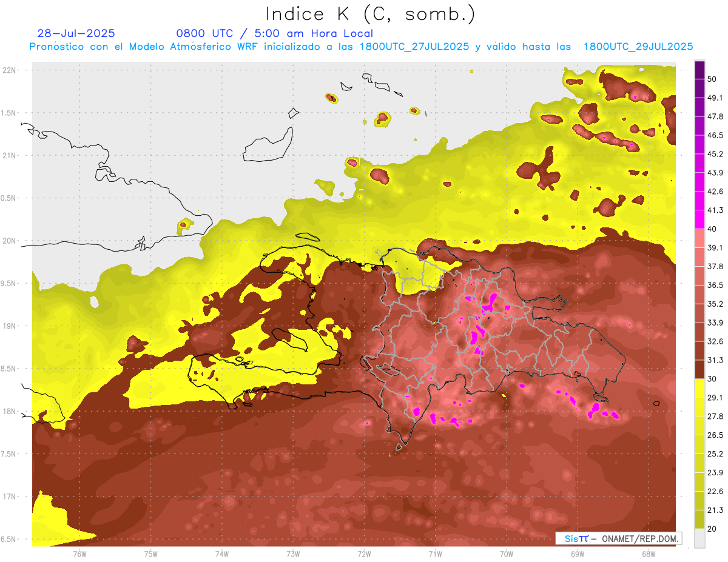Select the bright yellow swatch between 29.1 and 30

pyautogui.click(x=699, y=388)
